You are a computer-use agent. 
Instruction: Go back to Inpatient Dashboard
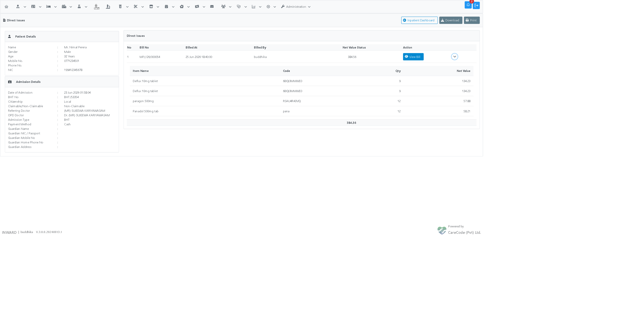[419, 20]
